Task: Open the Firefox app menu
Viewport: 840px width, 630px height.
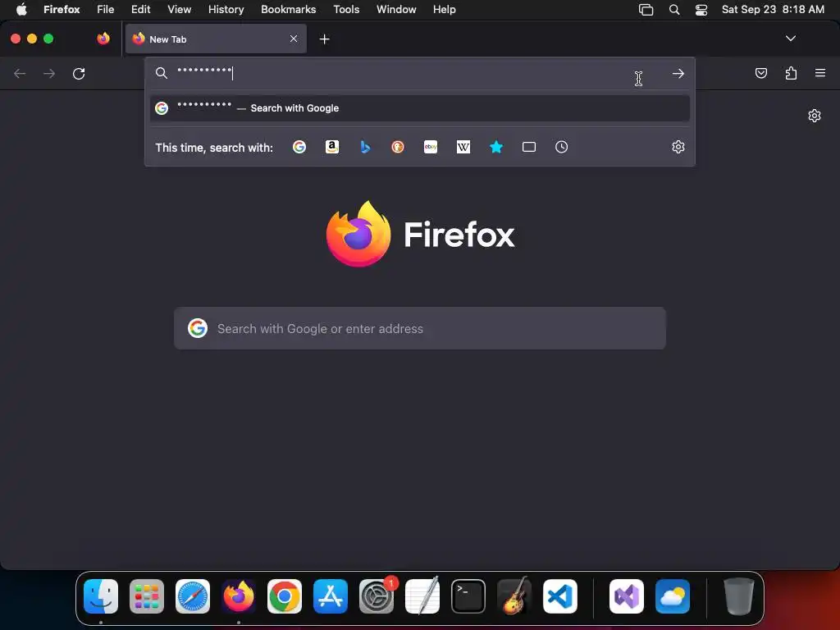Action: pyautogui.click(x=62, y=9)
